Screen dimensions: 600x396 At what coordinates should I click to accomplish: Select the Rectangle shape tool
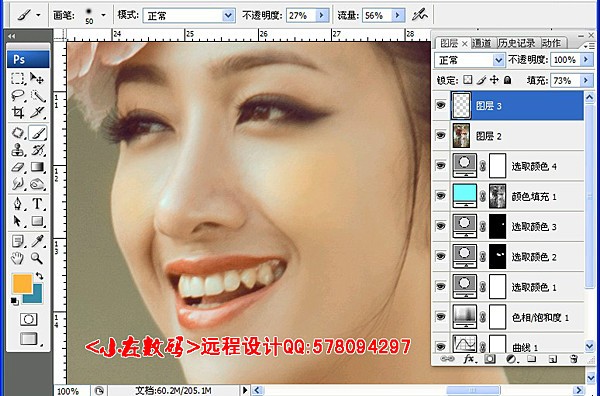click(x=37, y=221)
